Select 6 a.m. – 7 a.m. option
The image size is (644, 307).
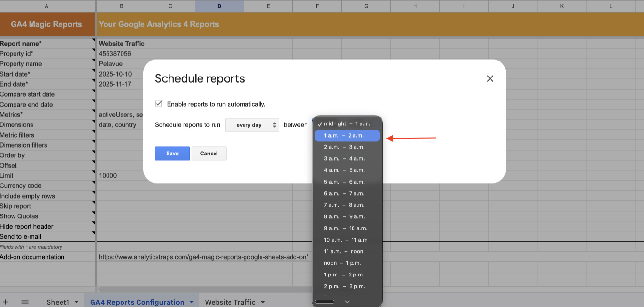point(347,193)
